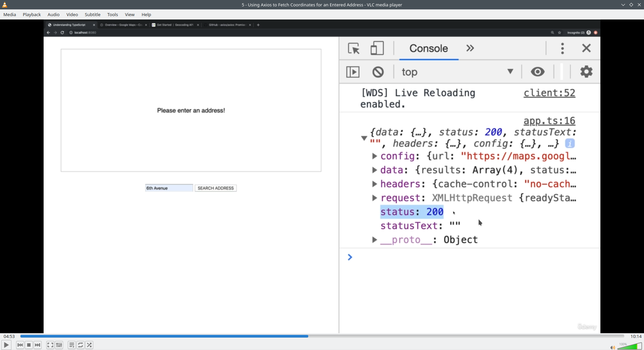Click the VLC play button

pos(6,345)
